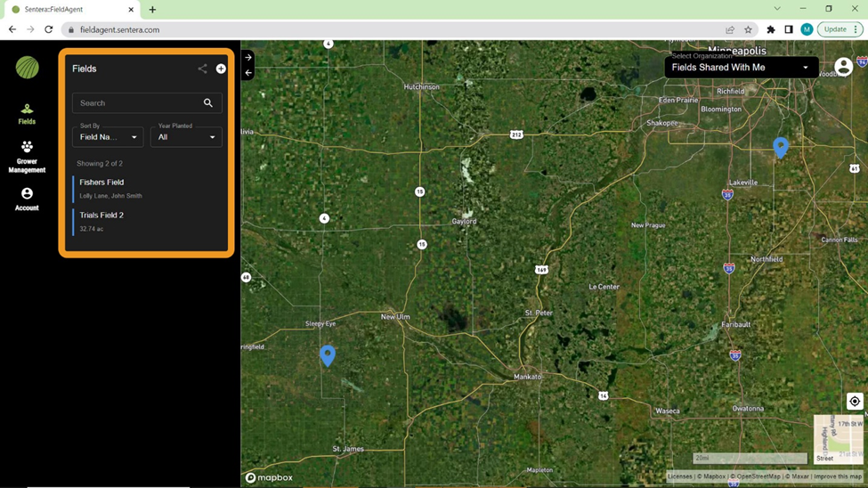
Task: Select Trials Field 2 from list
Action: point(101,216)
